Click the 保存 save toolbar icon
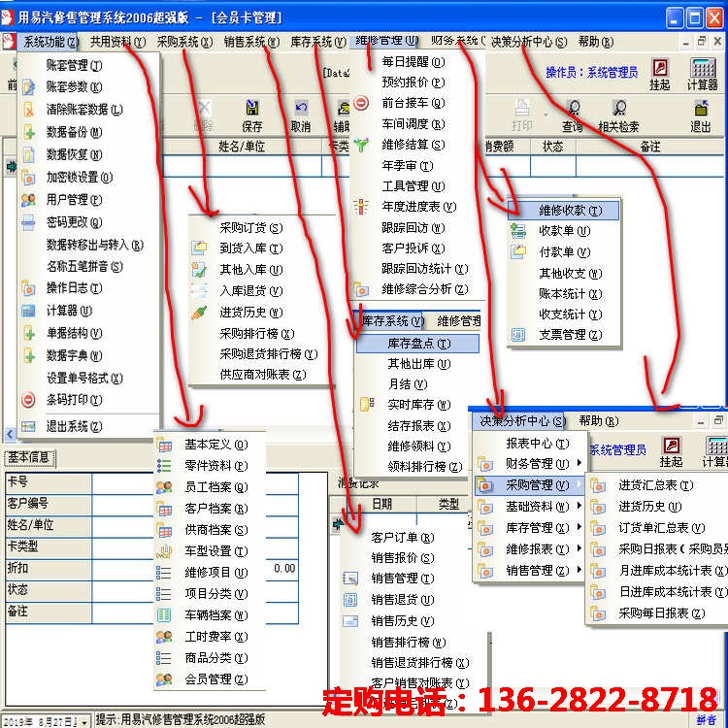This screenshot has width=728, height=728. point(252,116)
